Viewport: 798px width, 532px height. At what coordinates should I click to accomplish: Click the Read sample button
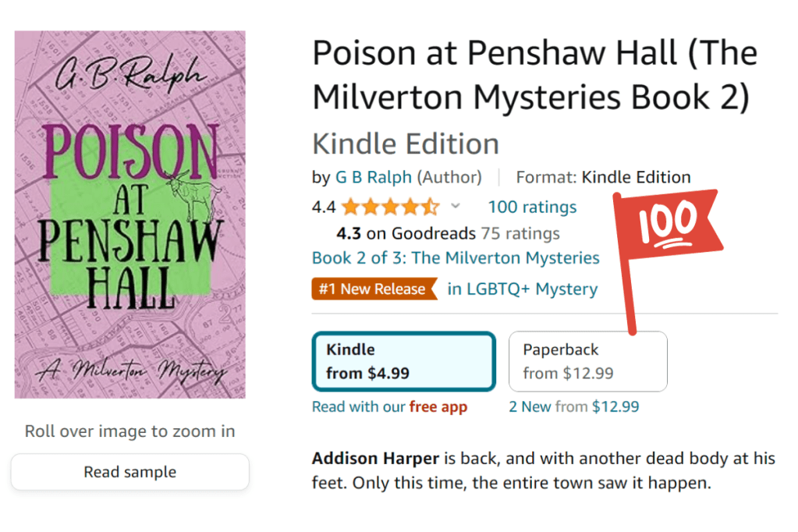pos(129,471)
